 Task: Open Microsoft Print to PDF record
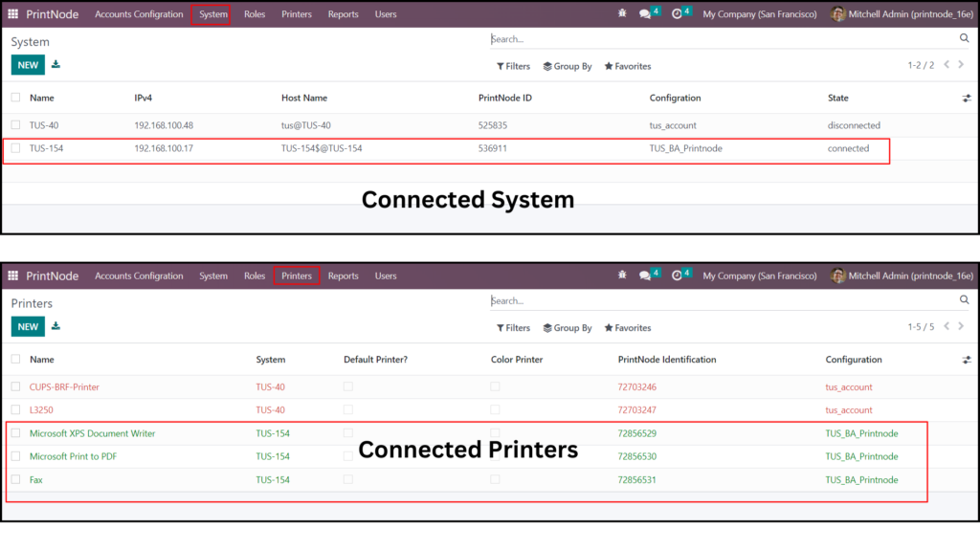tap(73, 456)
